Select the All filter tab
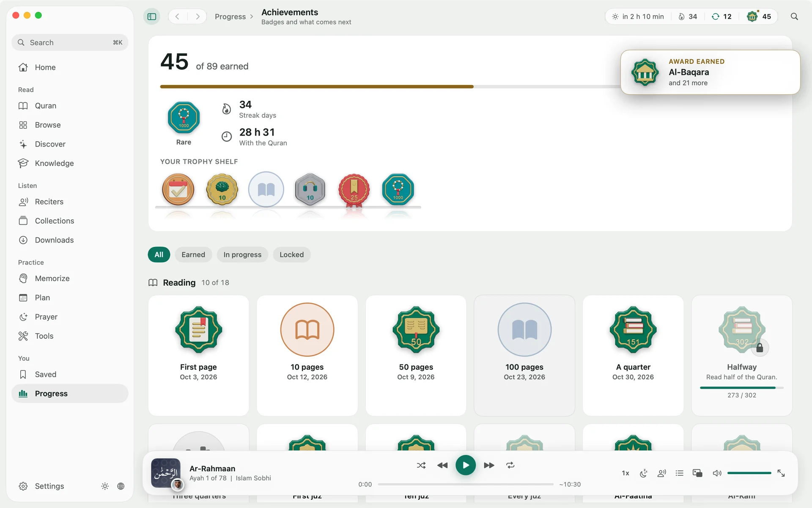The height and width of the screenshot is (508, 812). (x=159, y=254)
